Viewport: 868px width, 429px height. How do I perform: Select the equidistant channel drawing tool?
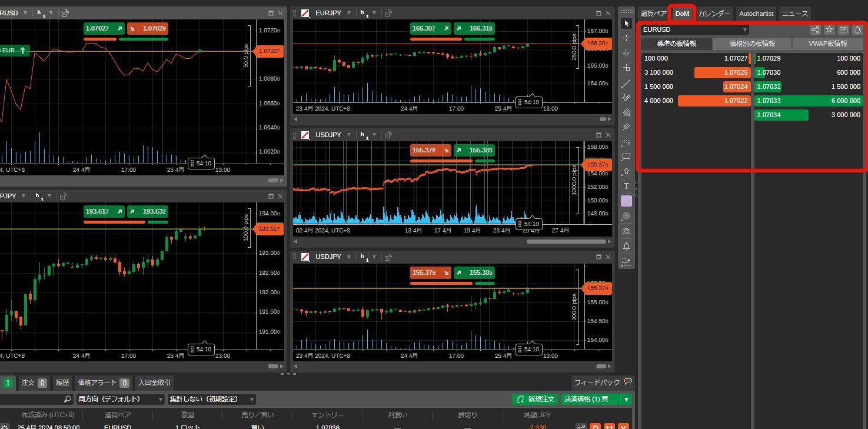coord(626,112)
